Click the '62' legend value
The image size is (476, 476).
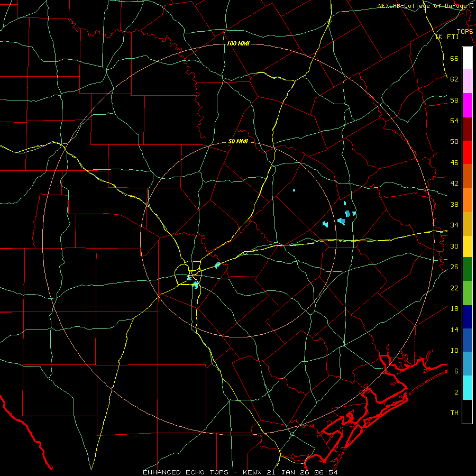tap(454, 79)
